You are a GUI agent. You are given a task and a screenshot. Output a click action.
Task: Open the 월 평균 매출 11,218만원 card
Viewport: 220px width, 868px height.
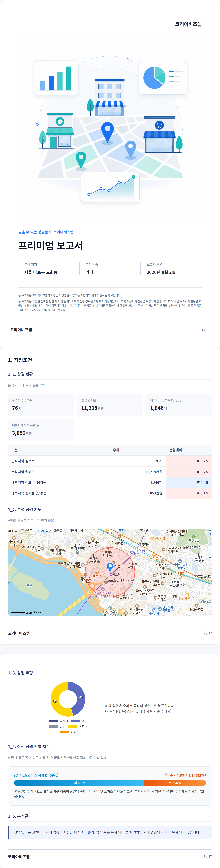110,404
